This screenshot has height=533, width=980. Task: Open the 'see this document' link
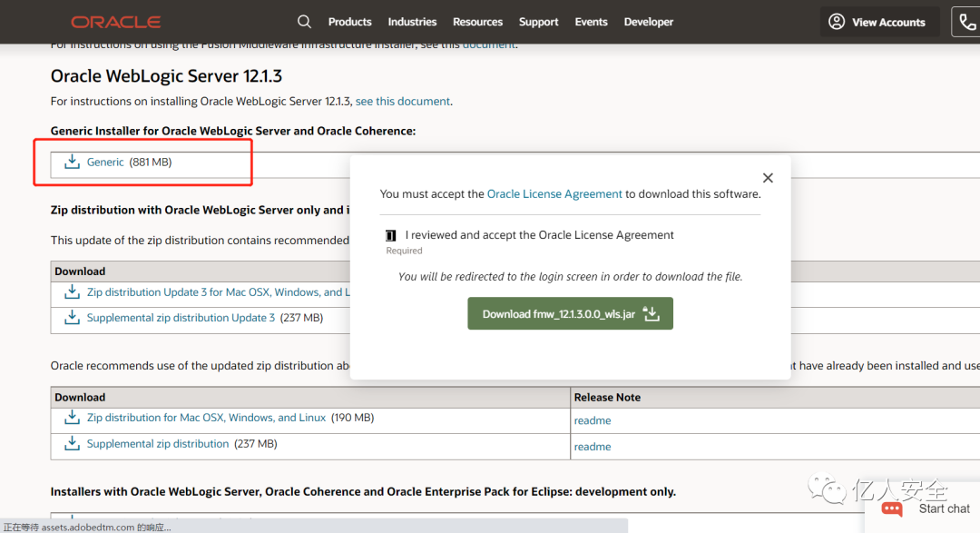pos(403,102)
